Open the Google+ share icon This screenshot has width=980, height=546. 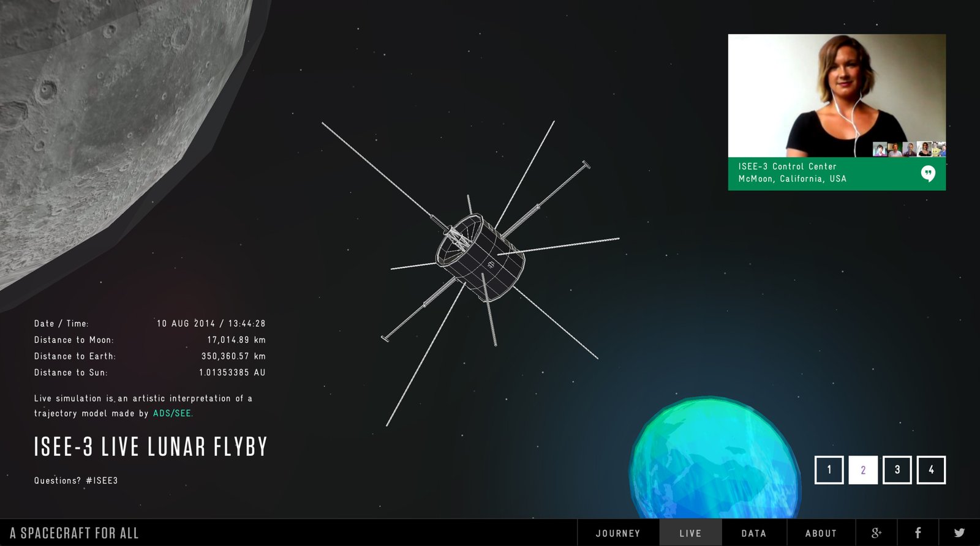click(x=876, y=533)
